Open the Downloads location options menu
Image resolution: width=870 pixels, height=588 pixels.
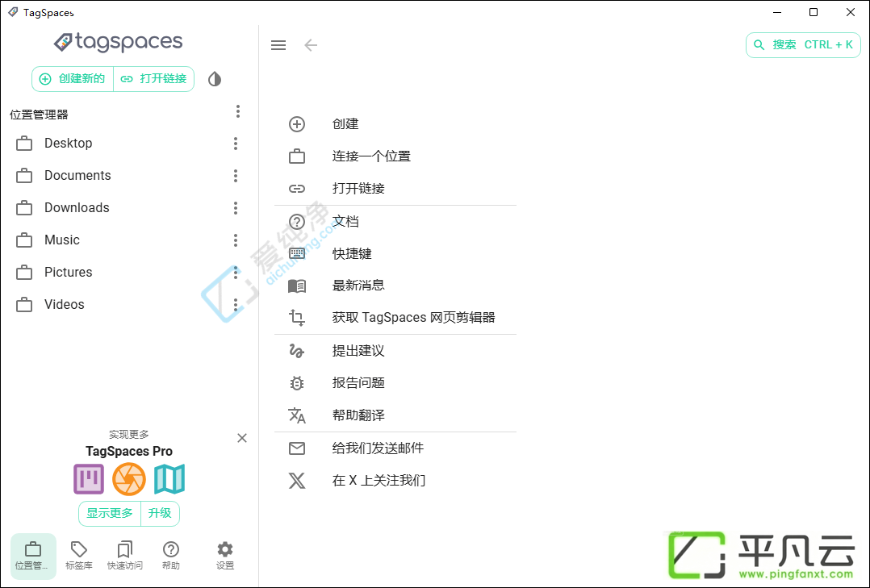click(x=236, y=208)
